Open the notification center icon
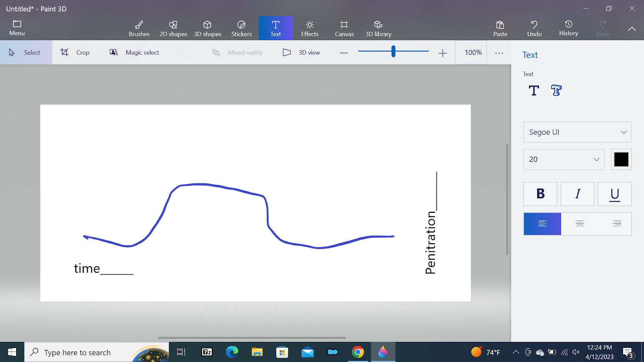The image size is (644, 362). (628, 353)
